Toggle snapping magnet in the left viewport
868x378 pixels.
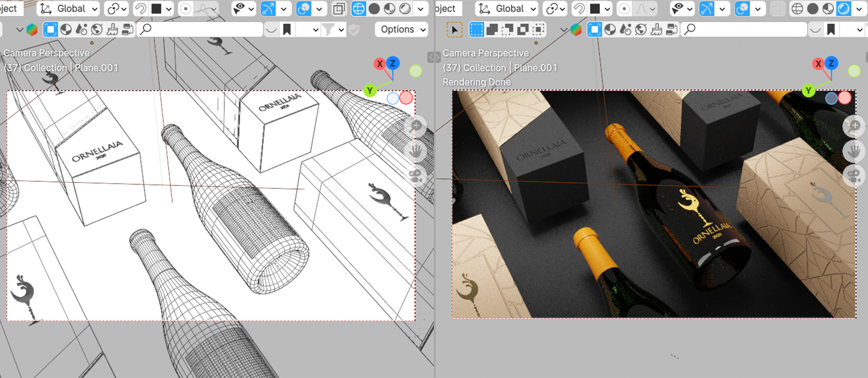[140, 9]
